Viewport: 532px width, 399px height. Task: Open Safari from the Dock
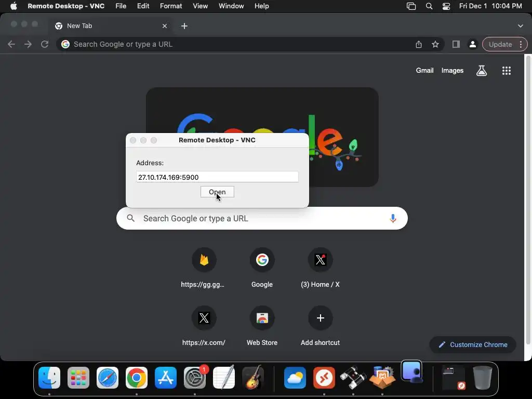tap(108, 378)
